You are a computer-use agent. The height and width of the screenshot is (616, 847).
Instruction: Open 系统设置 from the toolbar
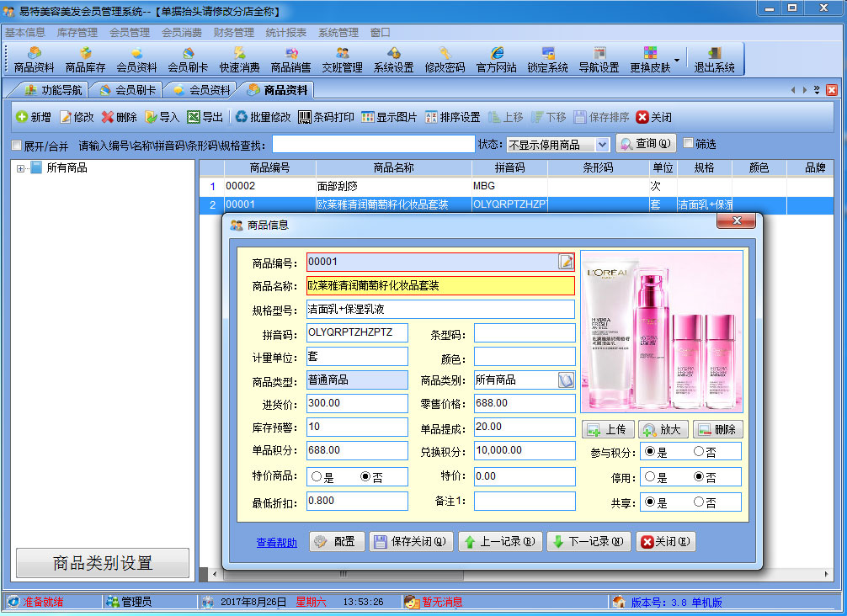(x=393, y=60)
